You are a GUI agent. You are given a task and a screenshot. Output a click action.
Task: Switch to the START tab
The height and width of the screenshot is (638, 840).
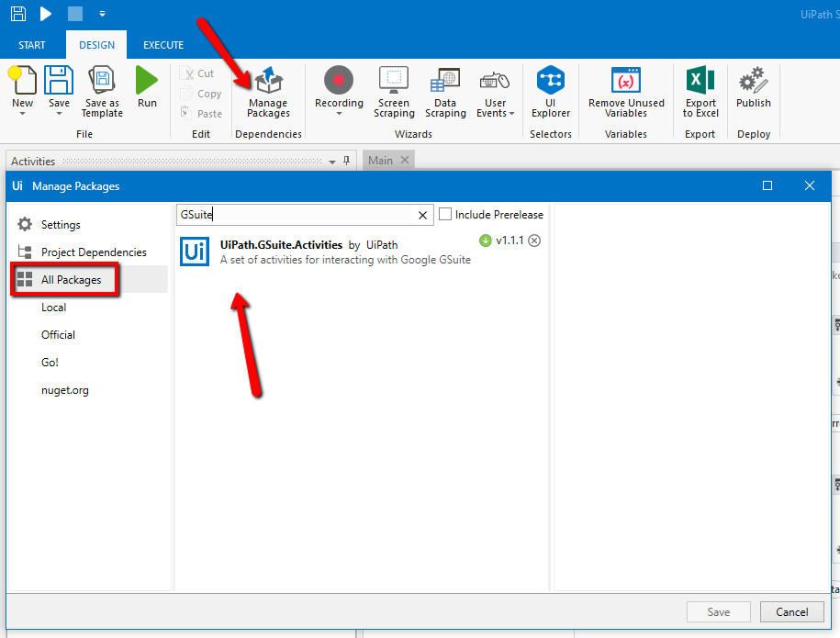(x=32, y=45)
